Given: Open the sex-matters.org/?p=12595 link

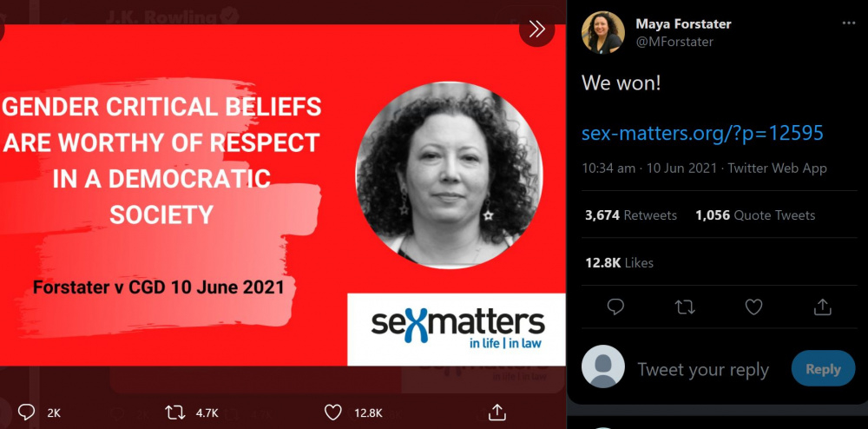Looking at the screenshot, I should (702, 134).
